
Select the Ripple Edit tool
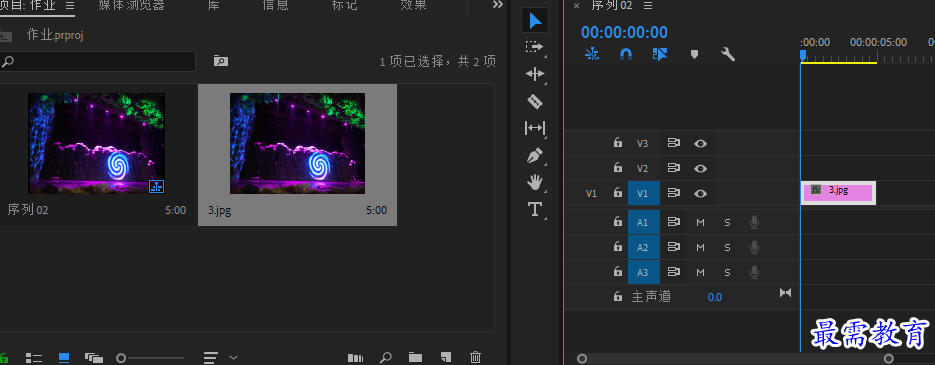pos(535,74)
